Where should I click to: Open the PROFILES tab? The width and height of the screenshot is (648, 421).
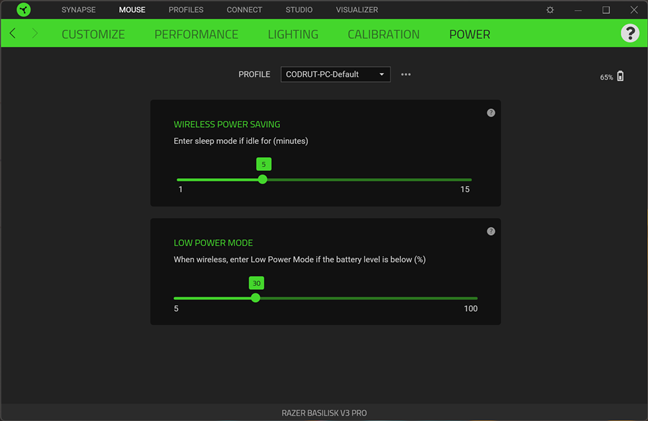[186, 10]
